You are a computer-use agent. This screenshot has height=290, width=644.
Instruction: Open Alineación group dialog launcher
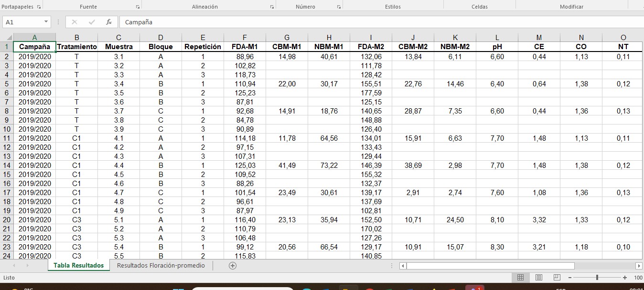point(272,7)
